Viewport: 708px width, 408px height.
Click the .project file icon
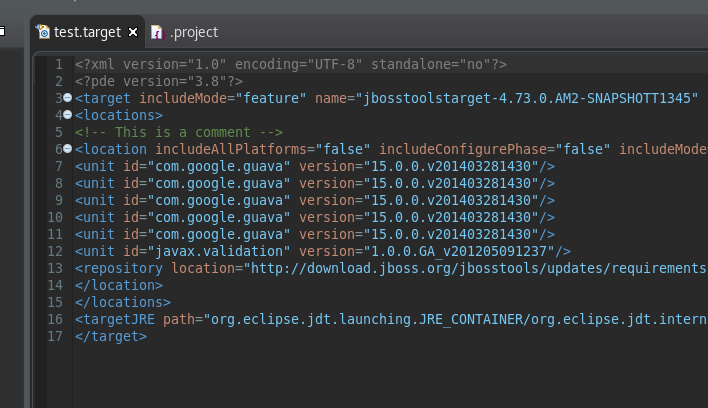pos(157,32)
